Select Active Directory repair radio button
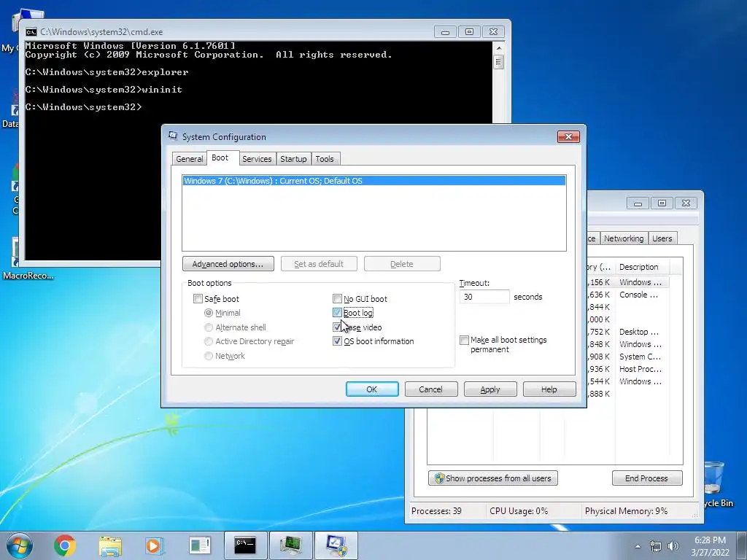Image resolution: width=747 pixels, height=560 pixels. (208, 341)
